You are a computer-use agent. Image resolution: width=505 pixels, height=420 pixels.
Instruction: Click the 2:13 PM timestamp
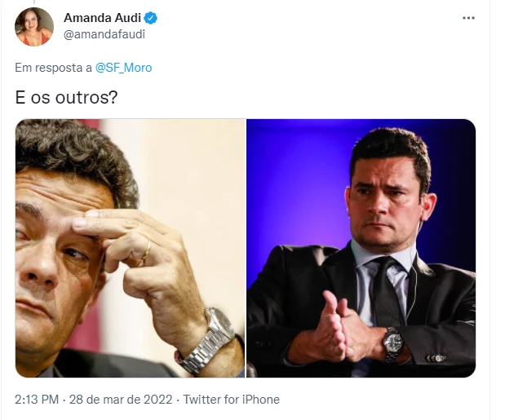pos(37,400)
